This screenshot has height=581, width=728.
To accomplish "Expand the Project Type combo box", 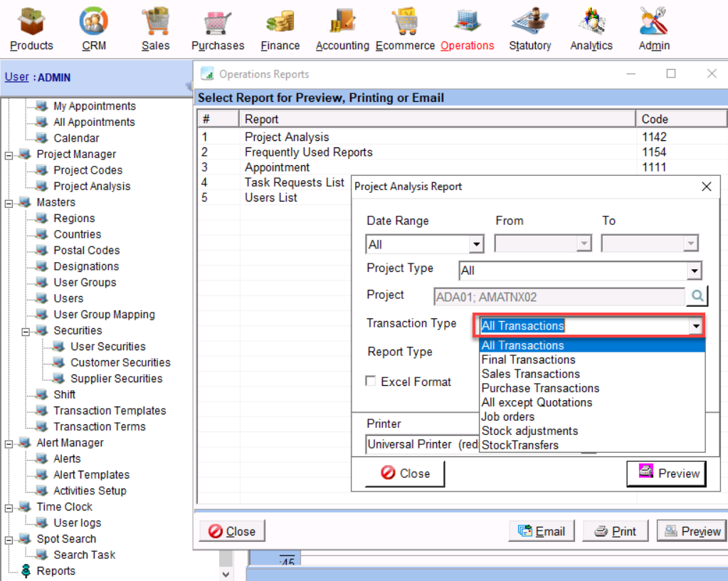I will (x=694, y=271).
